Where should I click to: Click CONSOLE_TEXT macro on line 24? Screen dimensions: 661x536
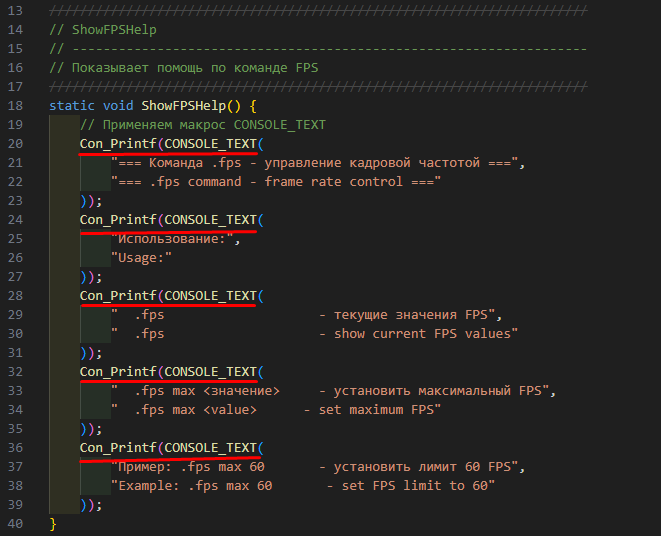211,219
